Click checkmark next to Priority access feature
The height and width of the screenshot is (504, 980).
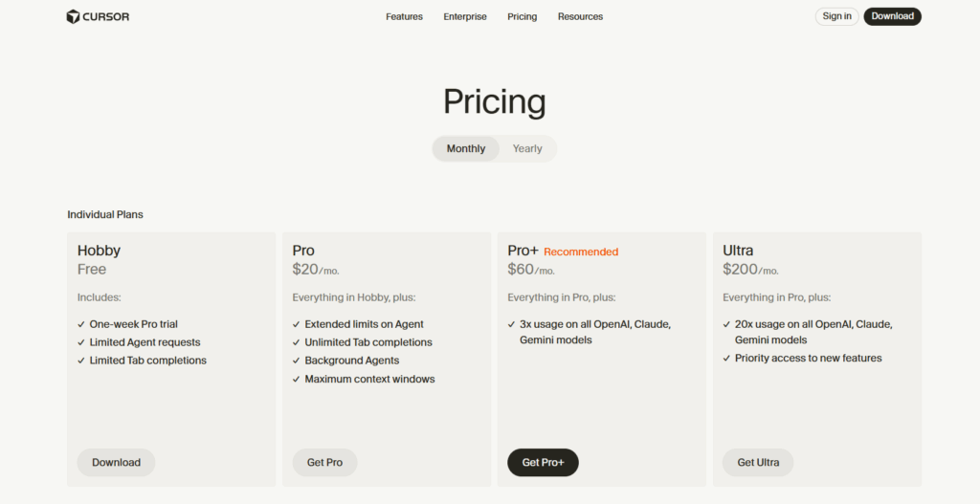click(727, 358)
